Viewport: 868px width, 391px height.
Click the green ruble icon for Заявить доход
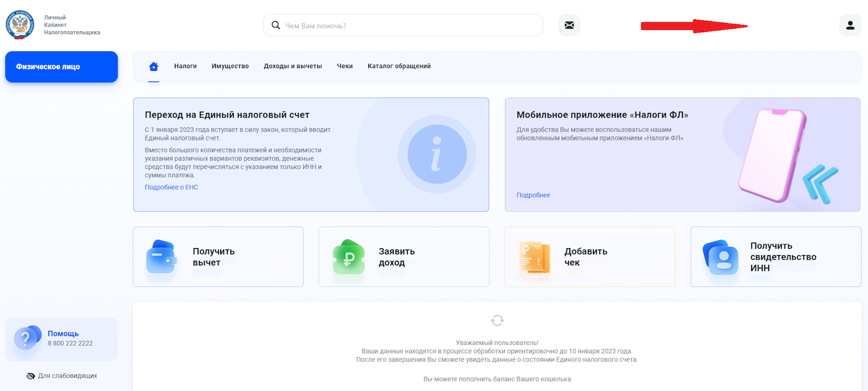click(348, 256)
